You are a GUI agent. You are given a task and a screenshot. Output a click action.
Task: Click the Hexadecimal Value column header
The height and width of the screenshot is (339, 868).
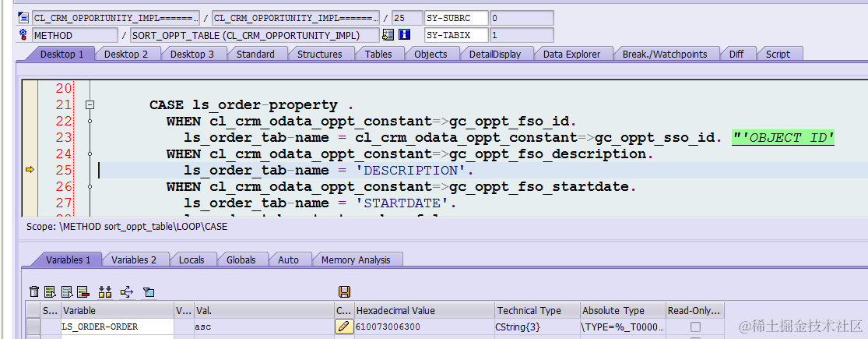point(424,311)
